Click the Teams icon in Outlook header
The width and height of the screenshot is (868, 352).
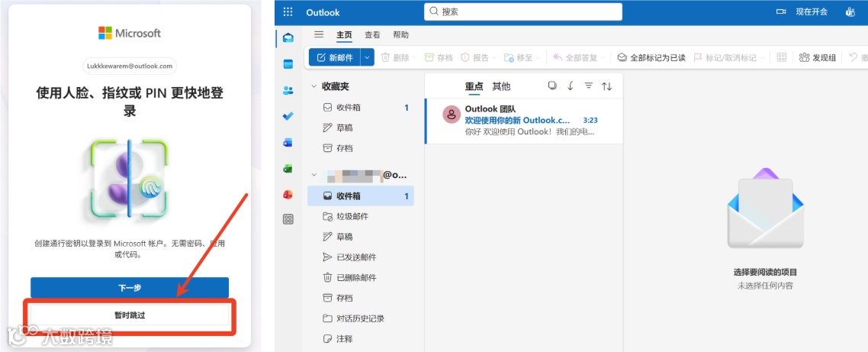point(850,12)
